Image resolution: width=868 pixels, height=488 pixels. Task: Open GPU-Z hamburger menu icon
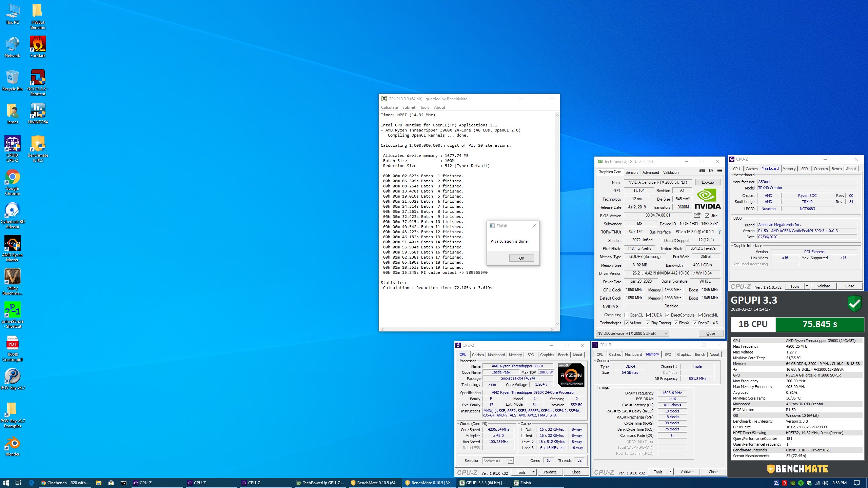(719, 171)
